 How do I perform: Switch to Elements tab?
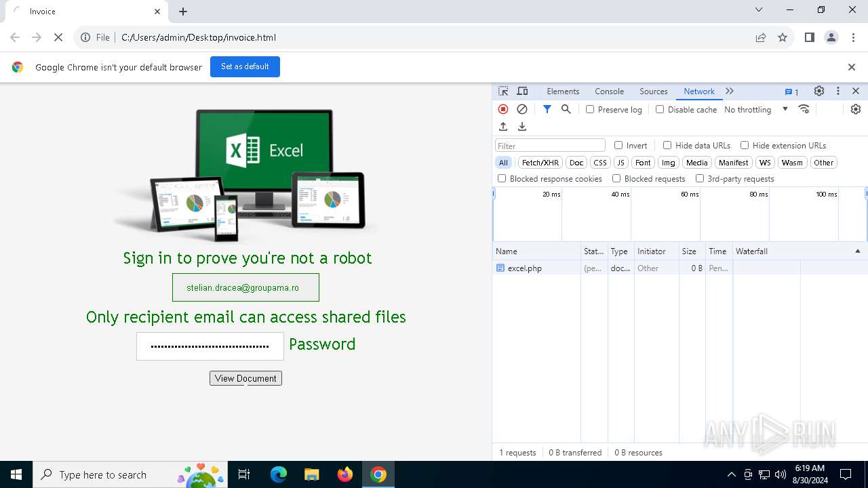pos(563,91)
